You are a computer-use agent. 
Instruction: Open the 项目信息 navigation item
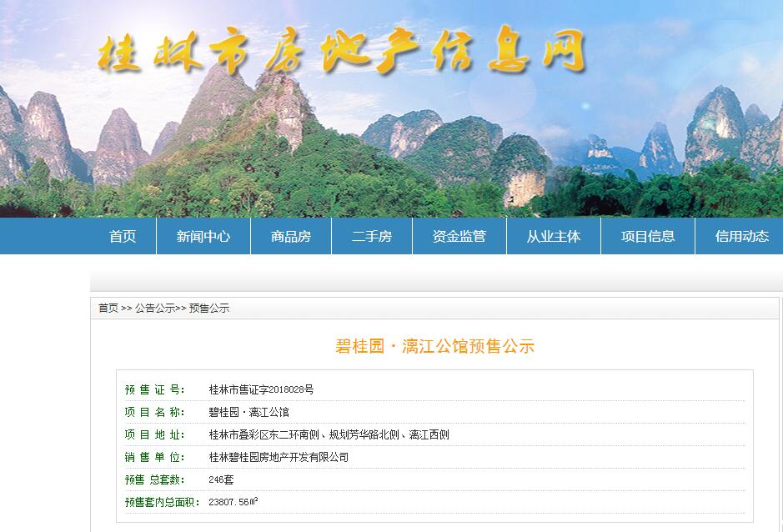point(647,236)
